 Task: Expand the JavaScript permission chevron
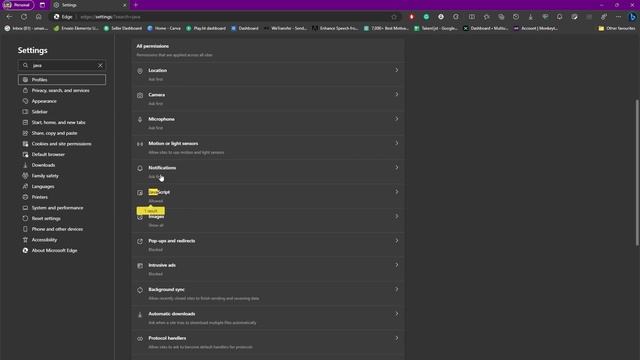(x=396, y=192)
